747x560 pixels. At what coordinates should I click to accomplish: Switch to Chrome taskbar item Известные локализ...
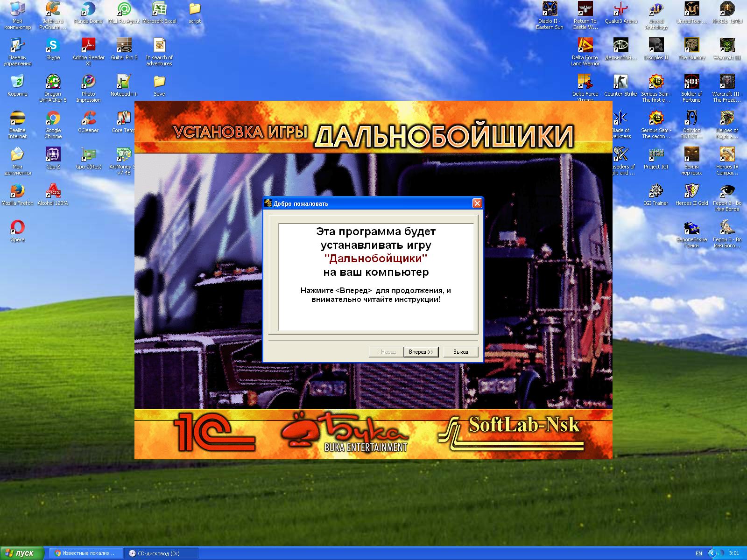tap(85, 553)
